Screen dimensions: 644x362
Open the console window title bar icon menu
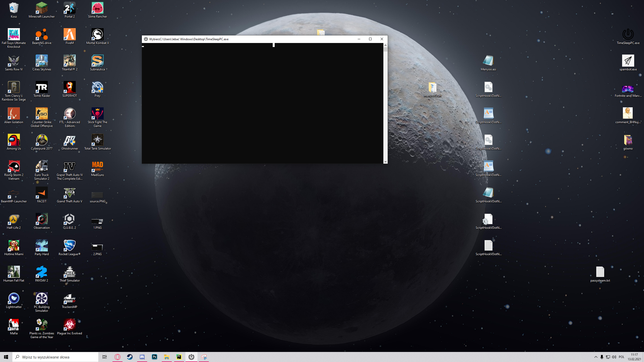pyautogui.click(x=146, y=39)
